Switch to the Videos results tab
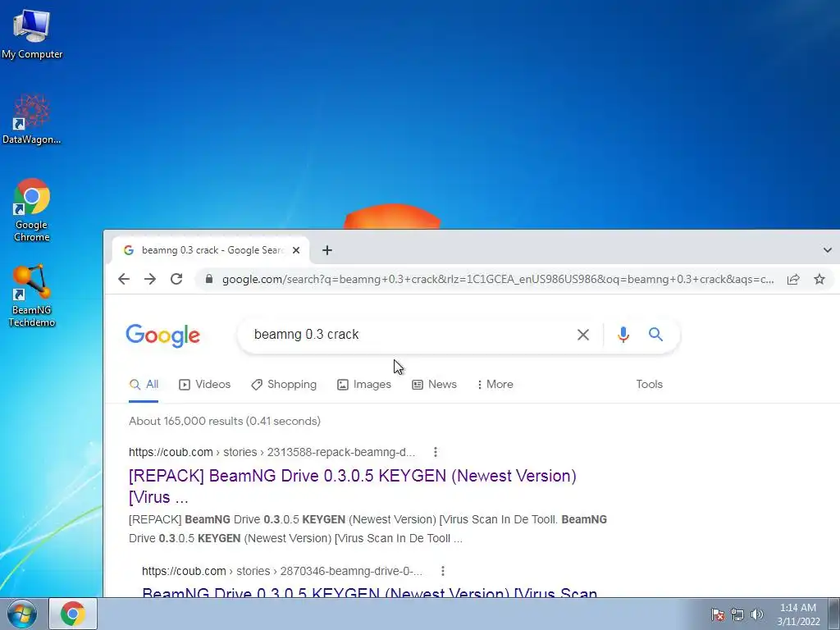Screen dimensions: 840x630 (x=204, y=384)
